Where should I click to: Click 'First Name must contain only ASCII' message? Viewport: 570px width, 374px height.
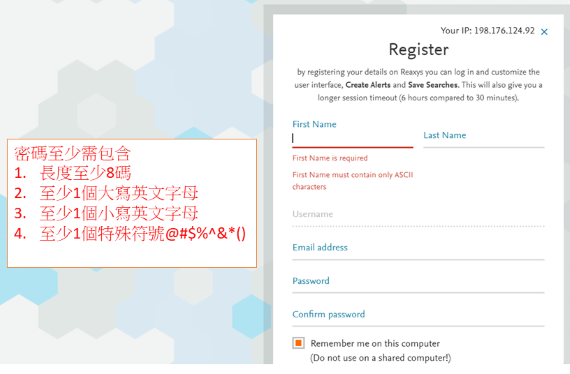(x=353, y=181)
